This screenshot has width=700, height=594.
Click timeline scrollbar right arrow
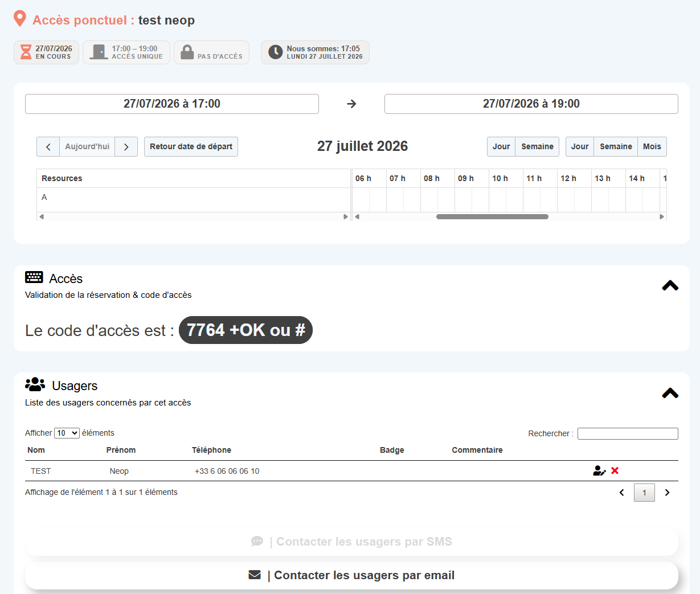point(662,216)
